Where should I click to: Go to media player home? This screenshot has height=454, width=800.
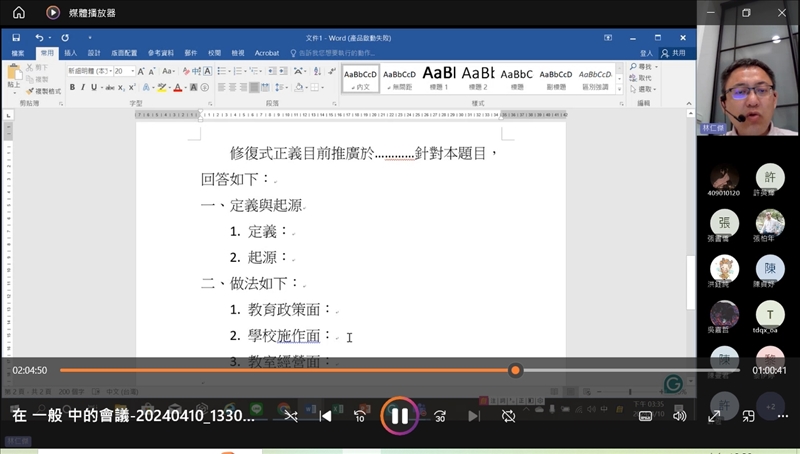point(18,13)
